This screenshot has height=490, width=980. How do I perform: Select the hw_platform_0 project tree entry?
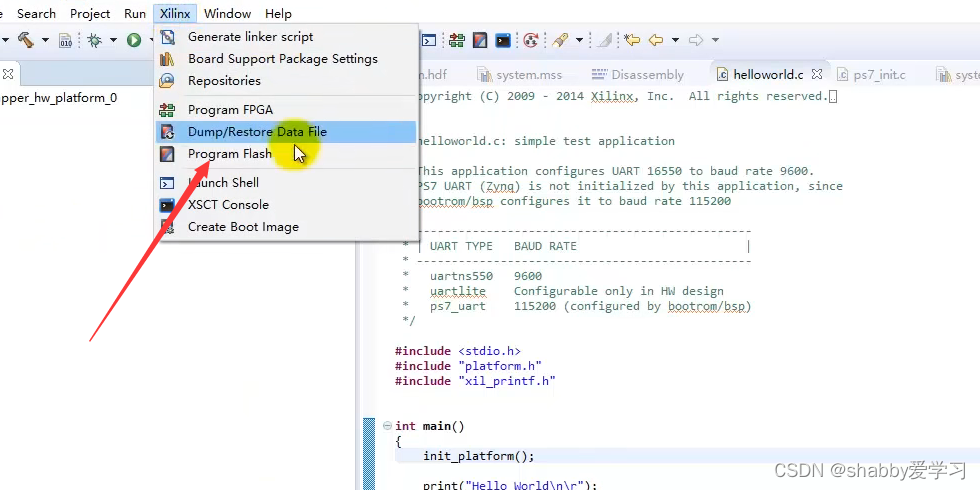point(59,98)
